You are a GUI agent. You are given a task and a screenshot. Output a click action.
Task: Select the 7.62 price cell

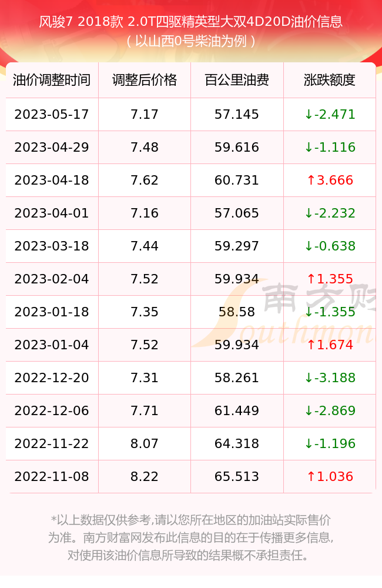[x=145, y=181]
